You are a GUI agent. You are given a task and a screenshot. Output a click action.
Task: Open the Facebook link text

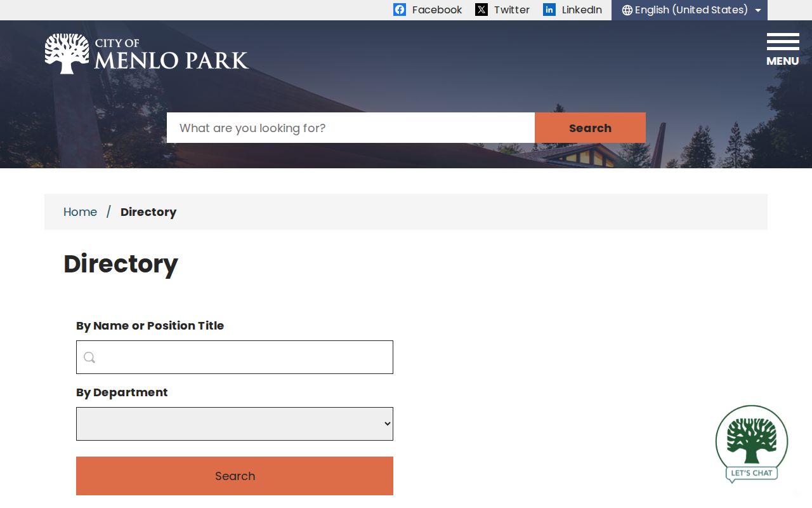click(437, 10)
